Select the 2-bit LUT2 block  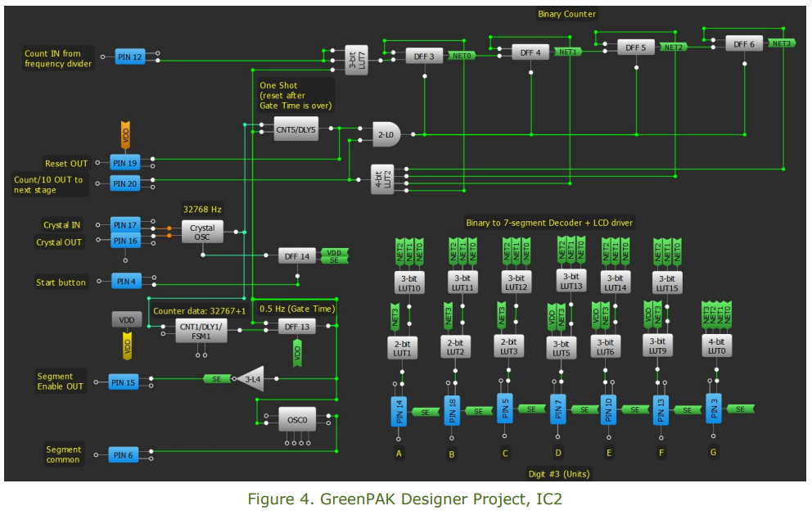coord(455,347)
